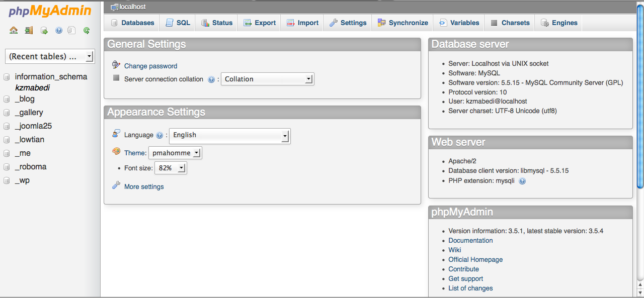Click help icon next to Server connection collation
This screenshot has width=644, height=298.
(x=211, y=79)
